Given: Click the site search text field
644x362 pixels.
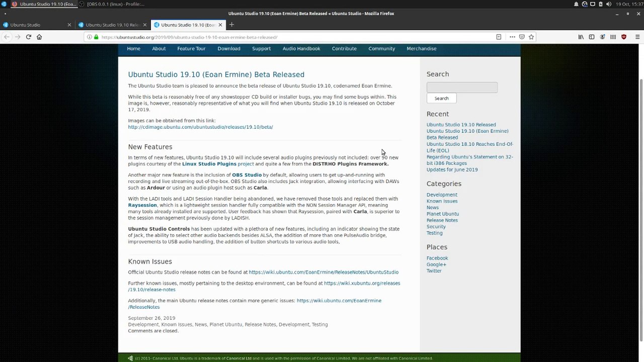Looking at the screenshot, I should tap(462, 87).
